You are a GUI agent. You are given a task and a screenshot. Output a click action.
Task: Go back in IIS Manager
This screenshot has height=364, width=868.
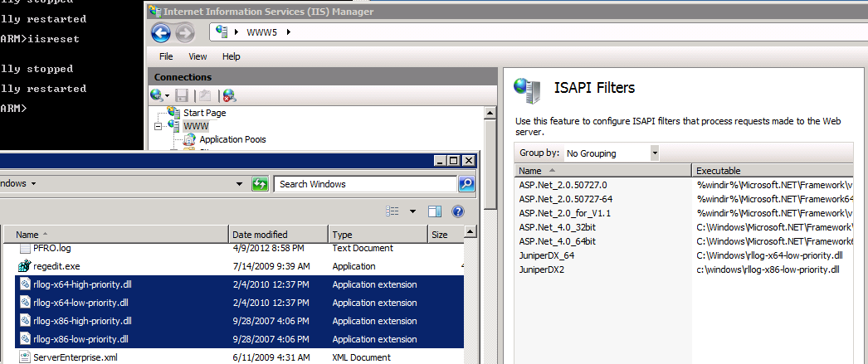(161, 34)
